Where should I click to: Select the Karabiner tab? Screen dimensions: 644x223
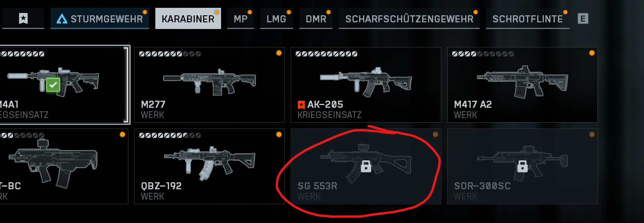[x=188, y=18]
